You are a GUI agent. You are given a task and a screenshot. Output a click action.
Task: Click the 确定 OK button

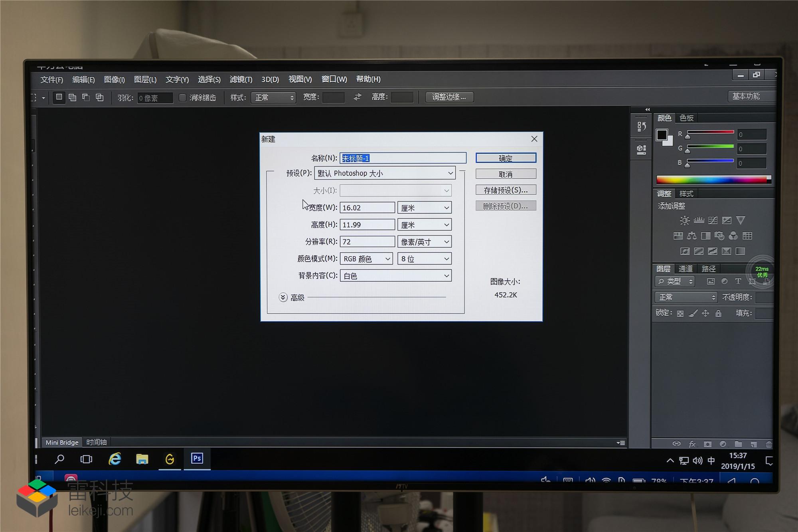506,158
